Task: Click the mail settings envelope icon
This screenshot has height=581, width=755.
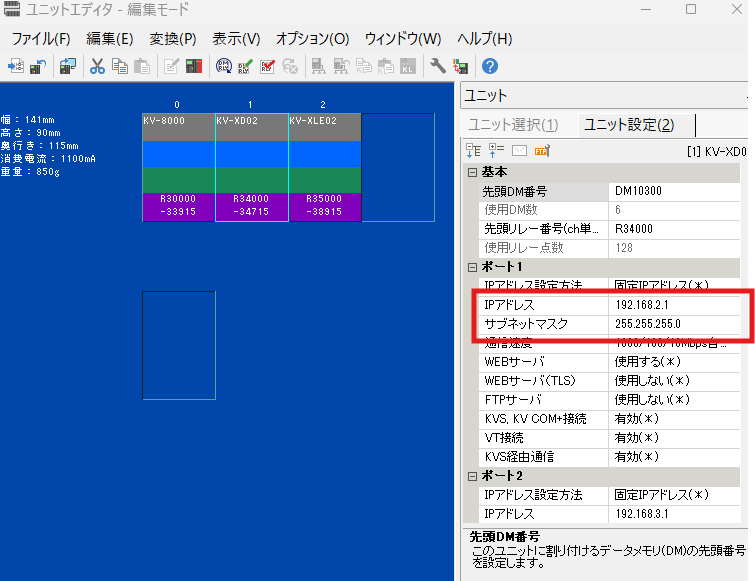Action: (519, 151)
